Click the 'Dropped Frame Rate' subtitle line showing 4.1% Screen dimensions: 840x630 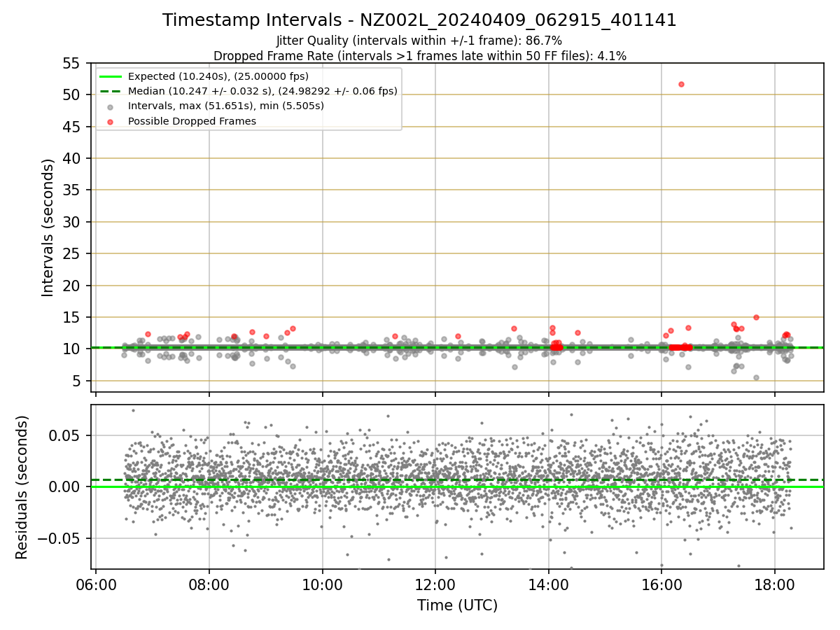[x=419, y=55]
